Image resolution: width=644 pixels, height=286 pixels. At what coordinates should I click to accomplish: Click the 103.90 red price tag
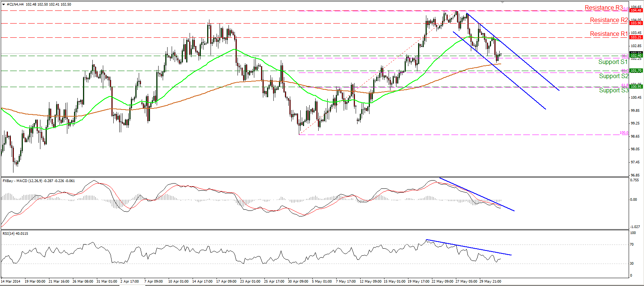(636, 23)
